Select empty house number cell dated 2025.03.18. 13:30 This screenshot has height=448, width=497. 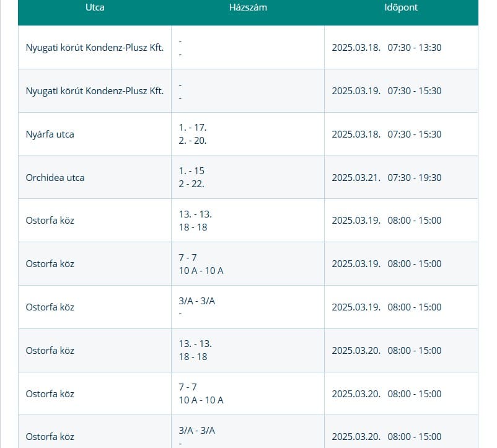247,47
